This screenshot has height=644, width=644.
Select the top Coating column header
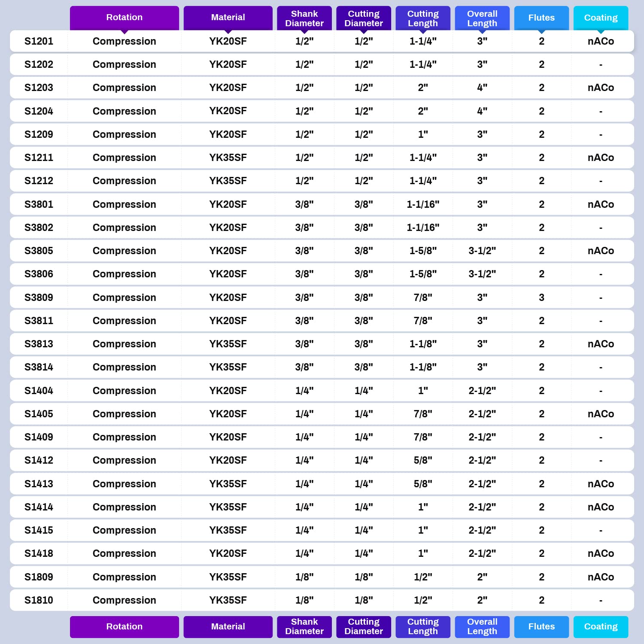(x=601, y=18)
